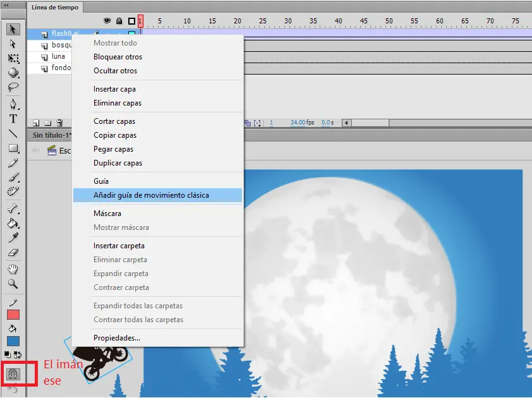The width and height of the screenshot is (532, 398).
Task: Open the Línea de tiempo tab
Action: coord(55,7)
